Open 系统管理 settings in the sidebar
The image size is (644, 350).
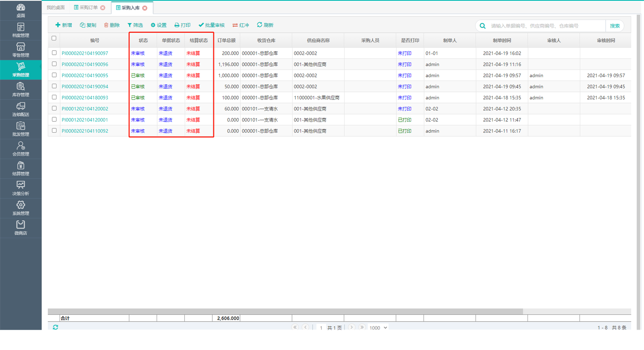[21, 208]
